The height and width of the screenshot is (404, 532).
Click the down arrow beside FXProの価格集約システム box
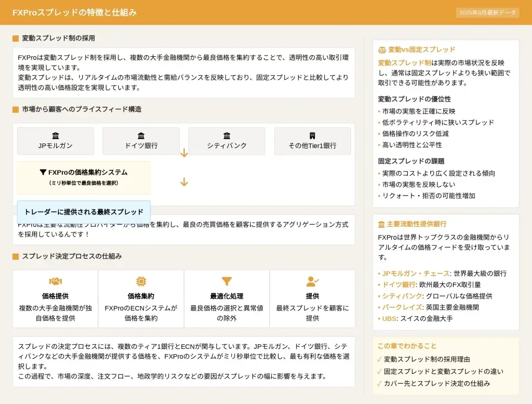184,182
